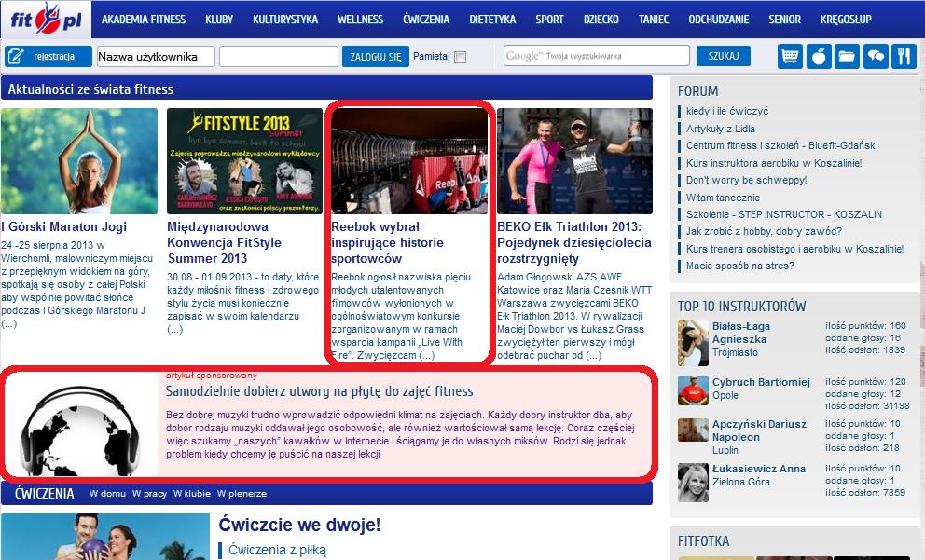Open Szkolenie STEP INSTRUCTOR thread
Viewport: 925px width, 560px height.
[784, 214]
